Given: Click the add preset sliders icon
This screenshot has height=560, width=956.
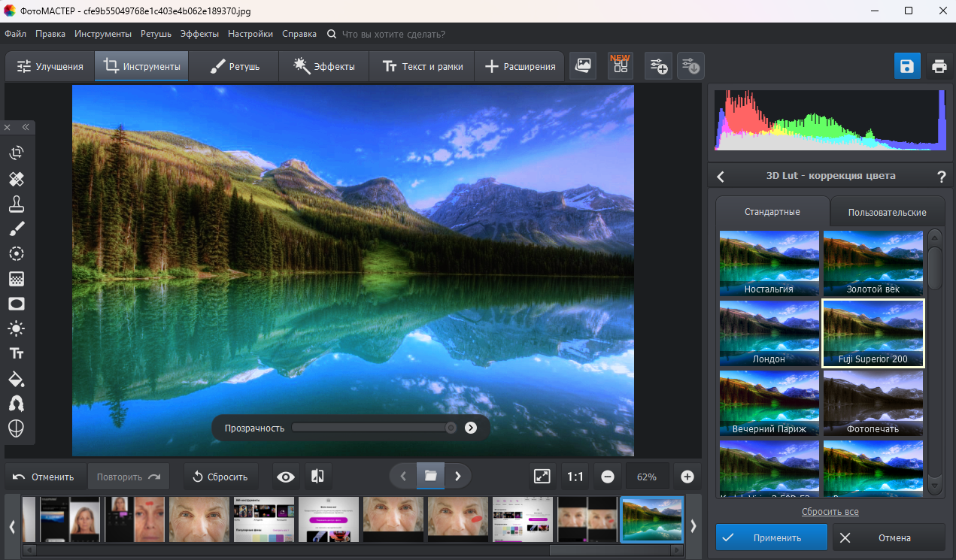Looking at the screenshot, I should (659, 66).
